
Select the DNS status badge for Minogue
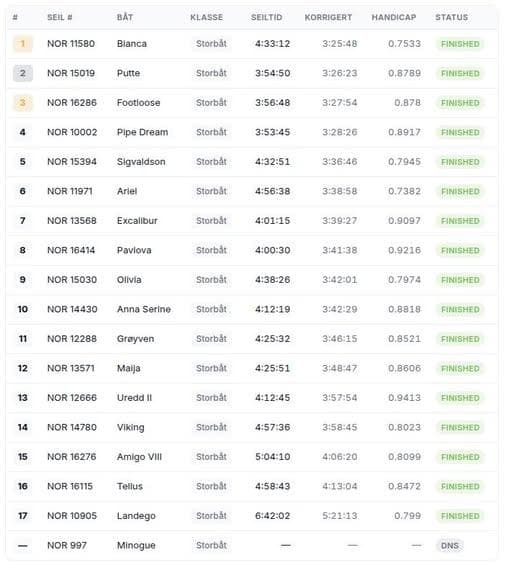[x=450, y=546]
